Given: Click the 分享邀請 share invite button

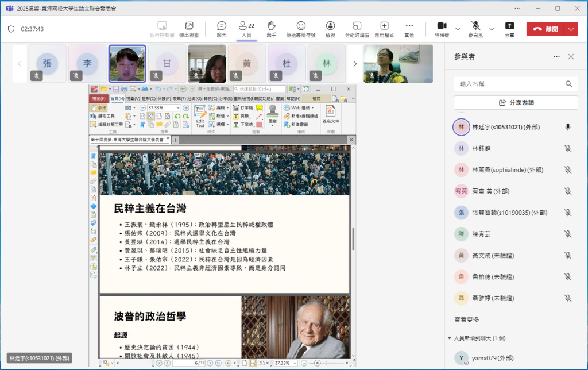Looking at the screenshot, I should [x=516, y=103].
